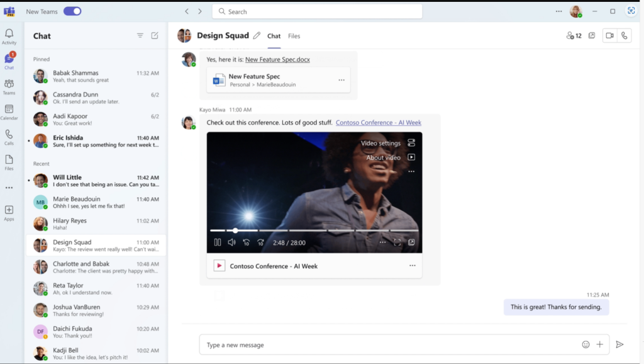Image resolution: width=644 pixels, height=364 pixels.
Task: Open more options for New Feature Spec
Action: tap(341, 80)
